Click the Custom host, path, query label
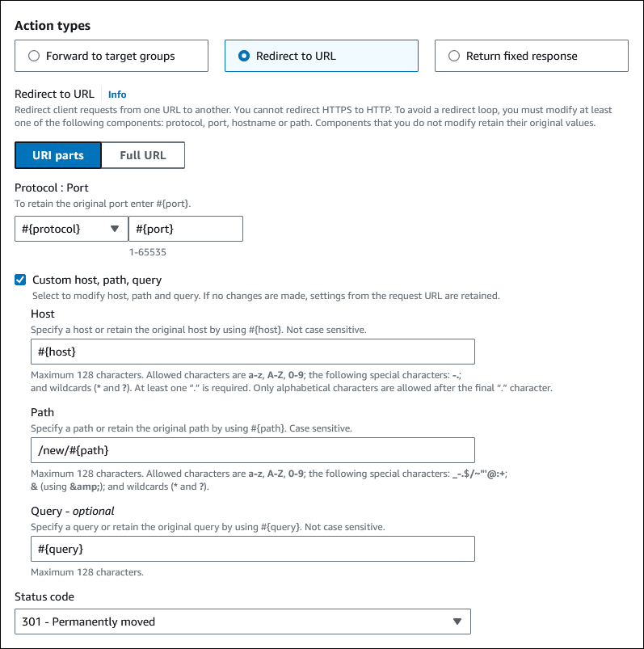Viewport: 644px width, 649px height. tap(97, 280)
